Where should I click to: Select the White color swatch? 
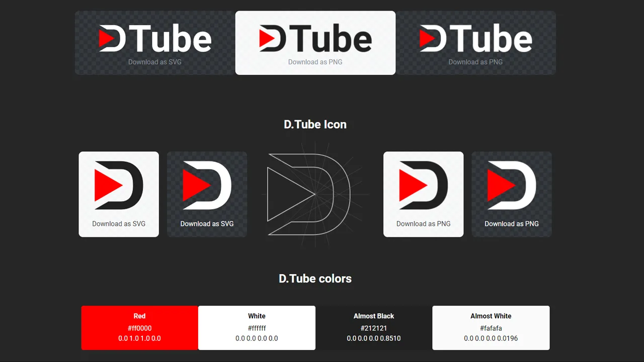(x=257, y=328)
